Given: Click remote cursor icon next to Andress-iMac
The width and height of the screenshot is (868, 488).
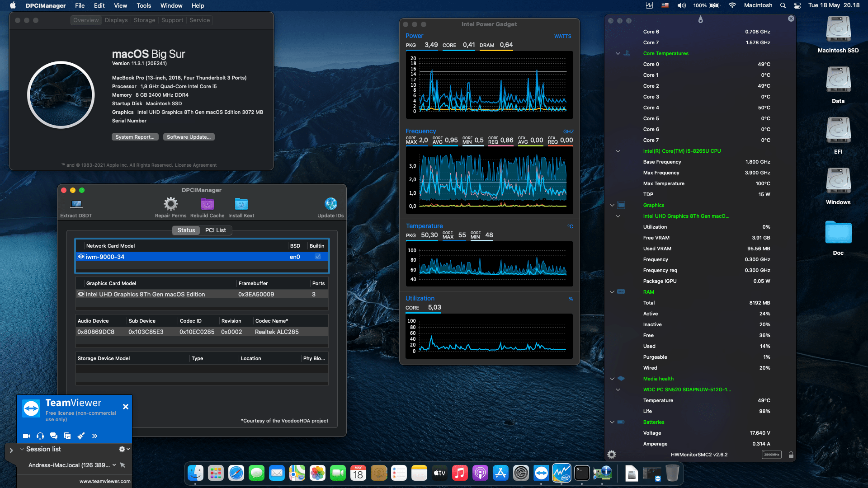Looking at the screenshot, I should tap(123, 465).
